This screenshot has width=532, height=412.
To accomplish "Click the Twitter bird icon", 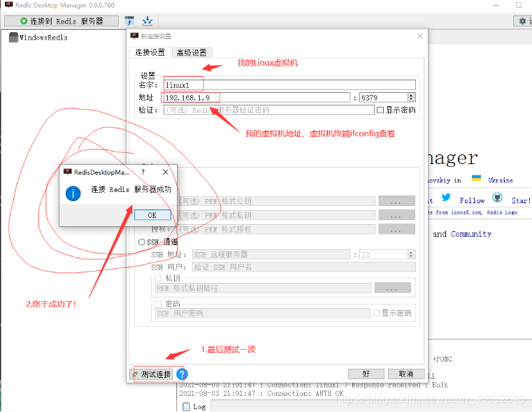I will (446, 197).
